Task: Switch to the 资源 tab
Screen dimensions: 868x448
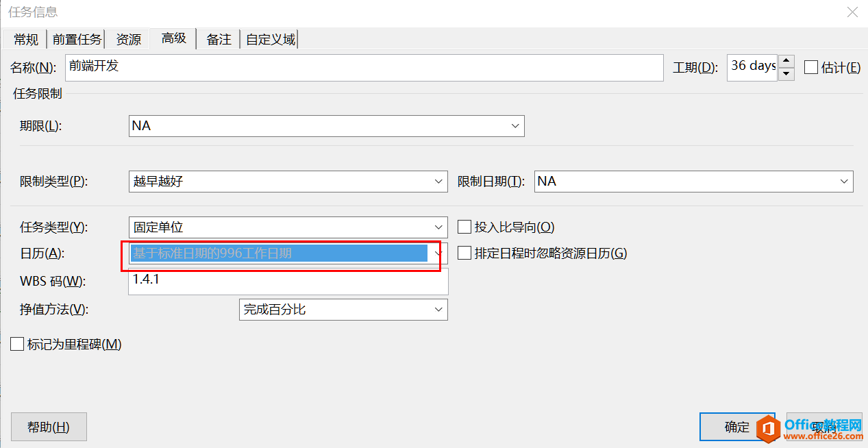Action: (x=128, y=40)
